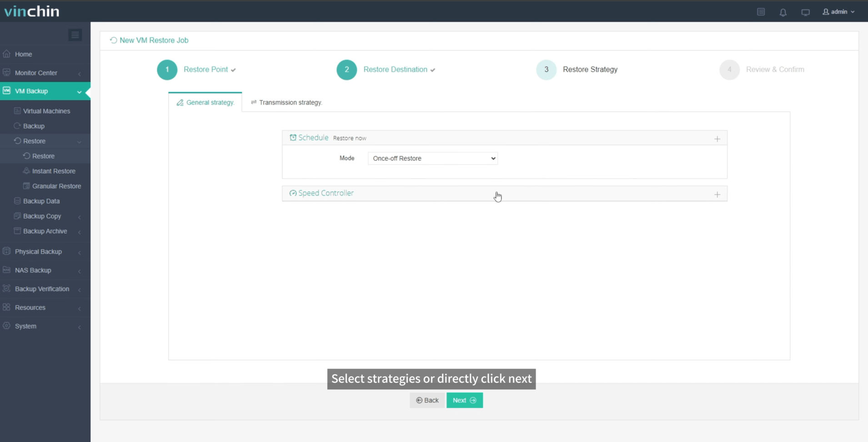
Task: Click the Home house icon
Action: click(x=6, y=54)
